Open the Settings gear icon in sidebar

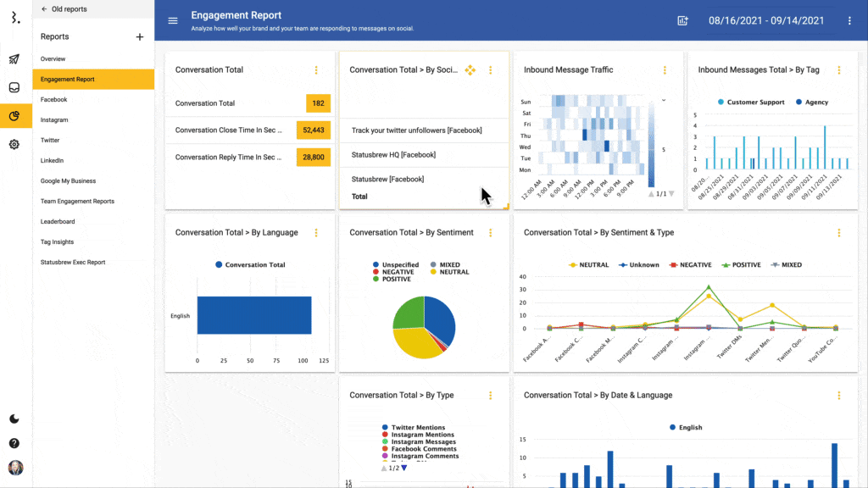[x=14, y=145]
